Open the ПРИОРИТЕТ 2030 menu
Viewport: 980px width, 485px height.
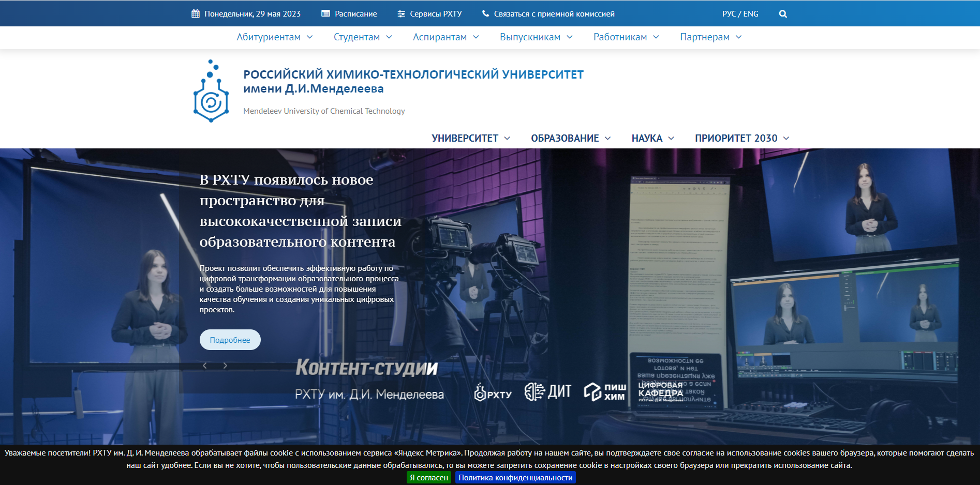(741, 138)
